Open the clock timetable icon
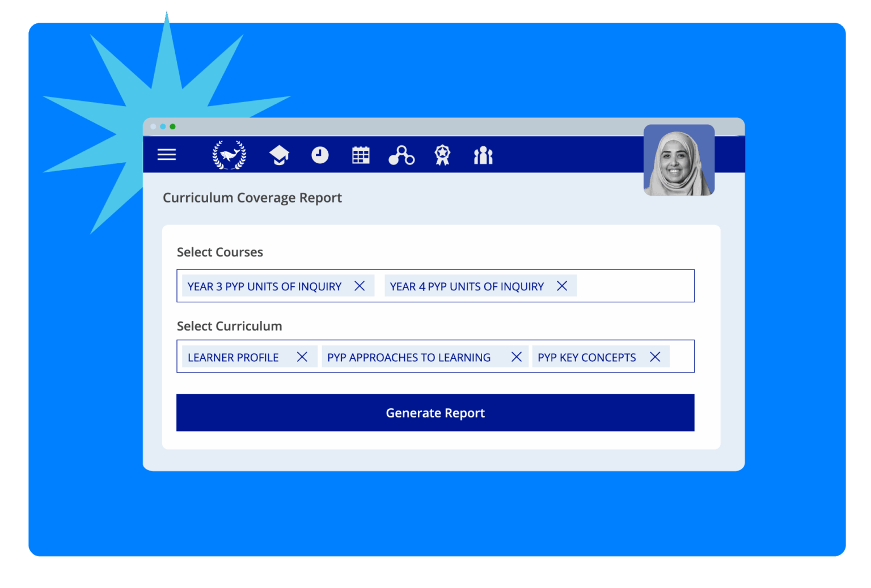The width and height of the screenshot is (871, 588). 320,154
